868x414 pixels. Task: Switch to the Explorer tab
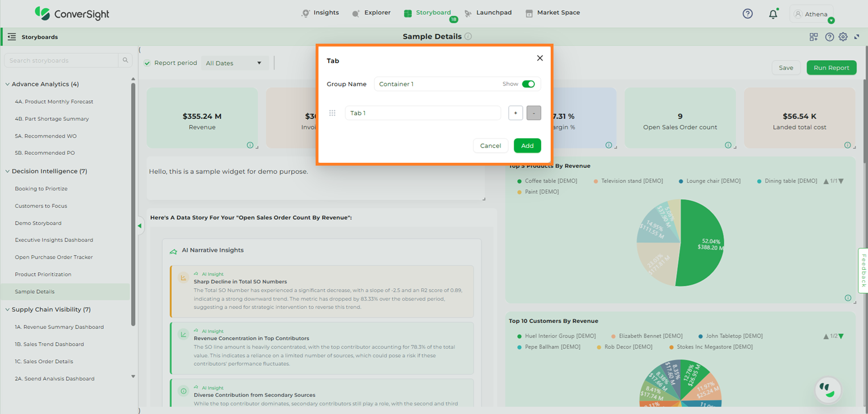coord(371,12)
